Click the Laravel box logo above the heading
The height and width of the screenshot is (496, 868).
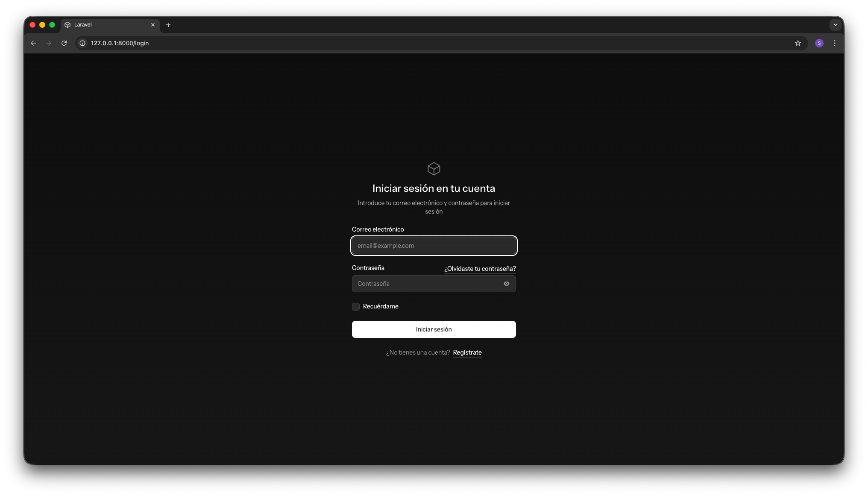434,169
